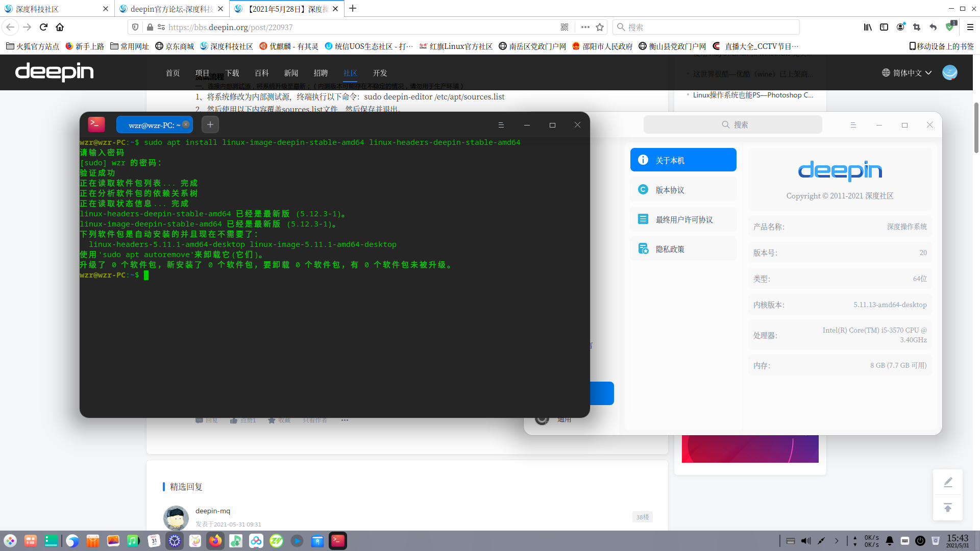Expand the 简体中文 language dropdown

(x=907, y=73)
